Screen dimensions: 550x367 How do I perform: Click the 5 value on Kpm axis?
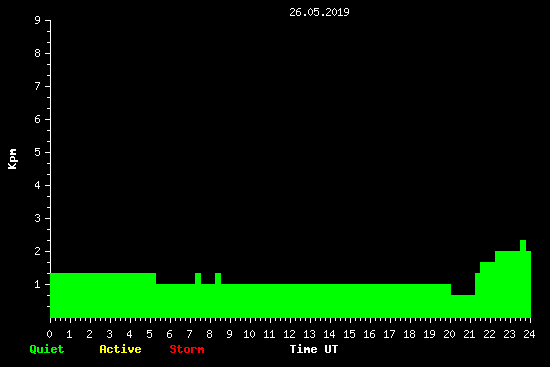38,152
